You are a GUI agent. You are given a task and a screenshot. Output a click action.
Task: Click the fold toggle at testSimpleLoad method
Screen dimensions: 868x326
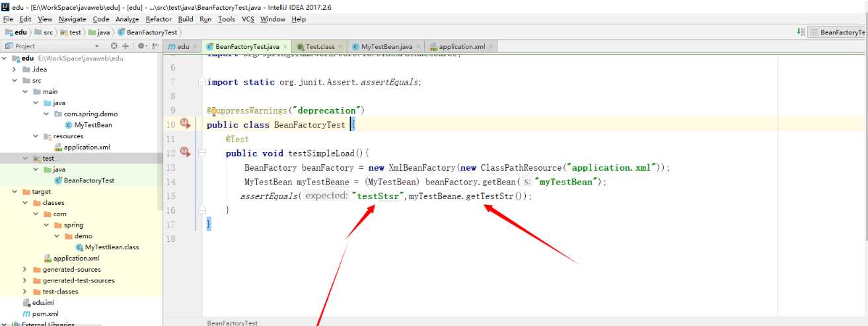[201, 153]
